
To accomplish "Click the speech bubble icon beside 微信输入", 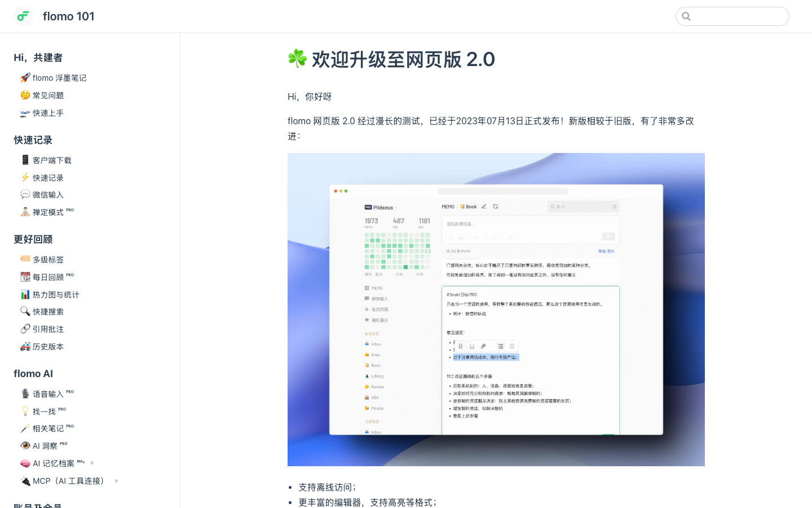I will click(25, 195).
